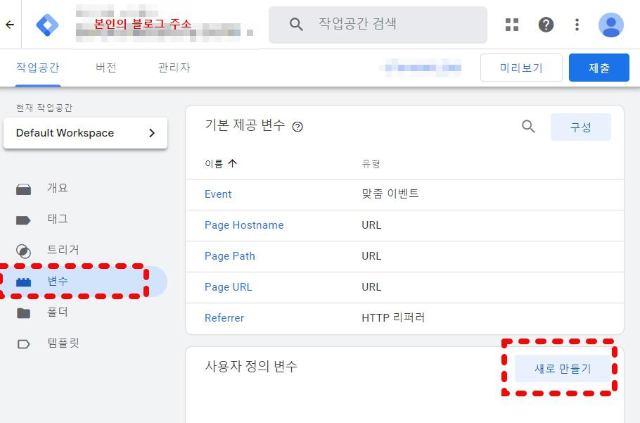
Task: Click the 사용자 정의 변수 heading
Action: click(251, 366)
